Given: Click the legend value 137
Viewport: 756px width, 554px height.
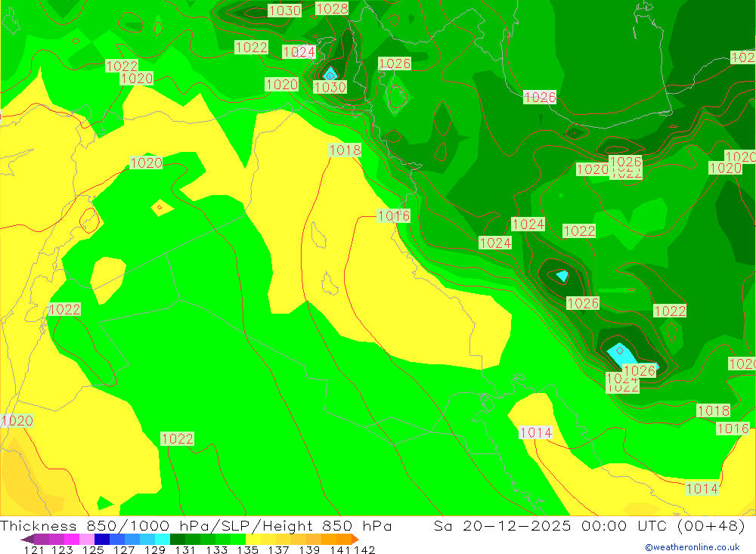Looking at the screenshot, I should [278, 549].
